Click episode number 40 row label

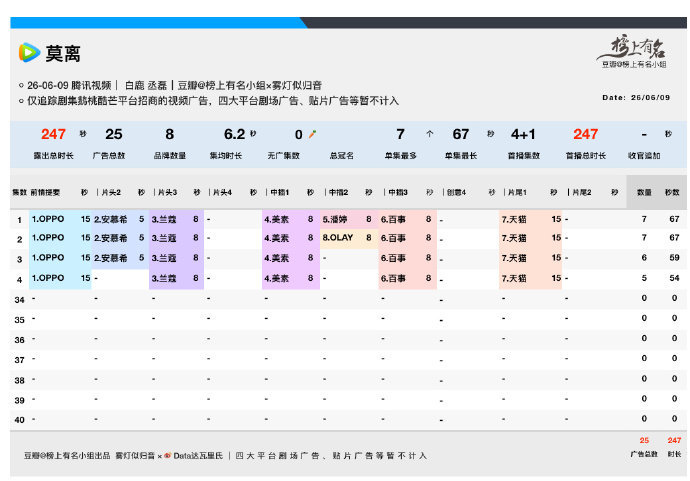pos(19,420)
